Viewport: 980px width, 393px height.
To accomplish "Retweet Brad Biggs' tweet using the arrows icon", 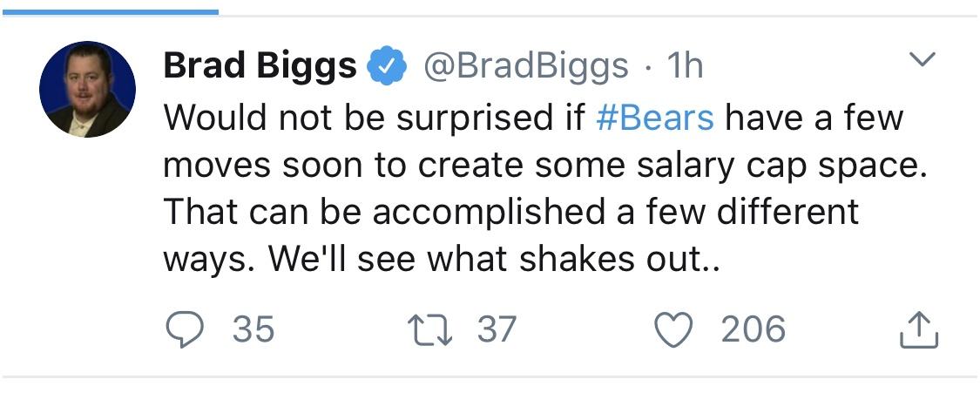I will point(430,330).
